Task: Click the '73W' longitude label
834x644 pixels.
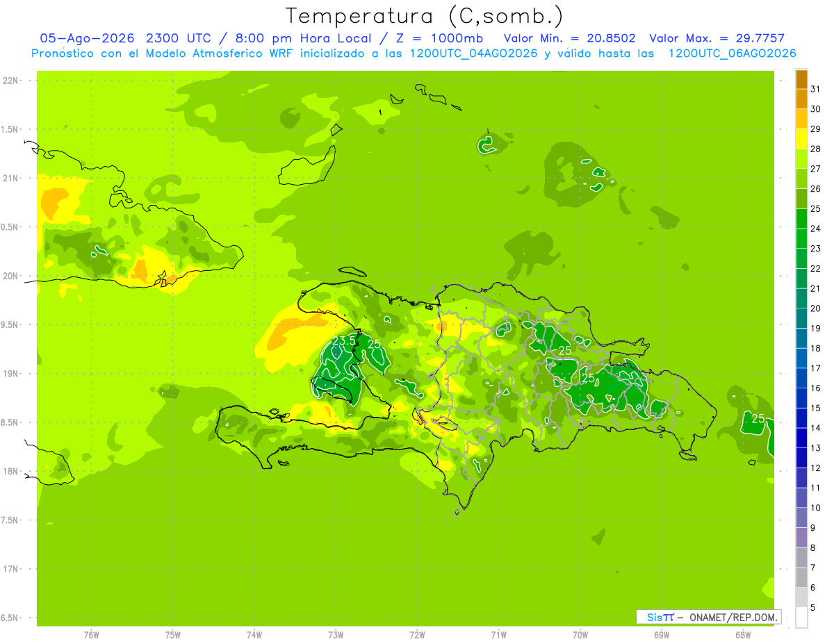Action: tap(336, 635)
